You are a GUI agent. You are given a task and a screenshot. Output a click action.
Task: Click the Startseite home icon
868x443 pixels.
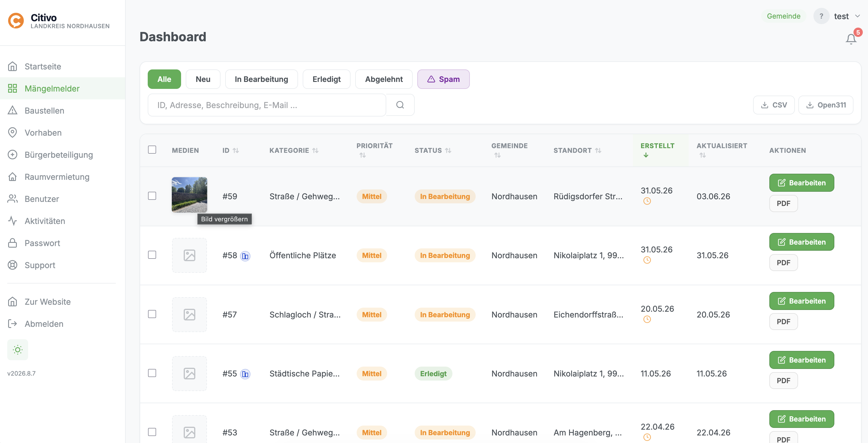coord(12,67)
